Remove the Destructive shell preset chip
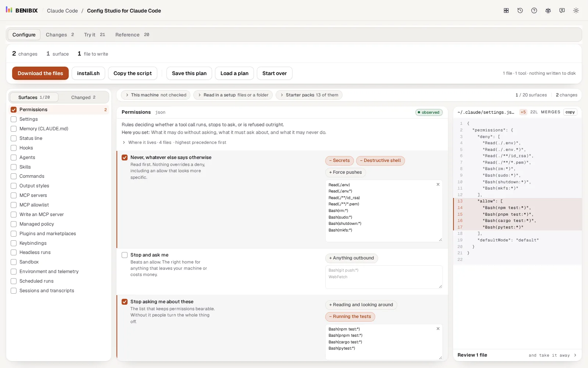The height and width of the screenshot is (368, 588). (x=380, y=160)
